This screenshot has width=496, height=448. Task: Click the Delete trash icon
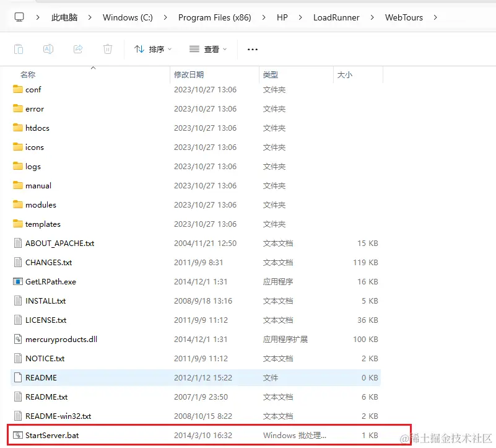pos(108,49)
